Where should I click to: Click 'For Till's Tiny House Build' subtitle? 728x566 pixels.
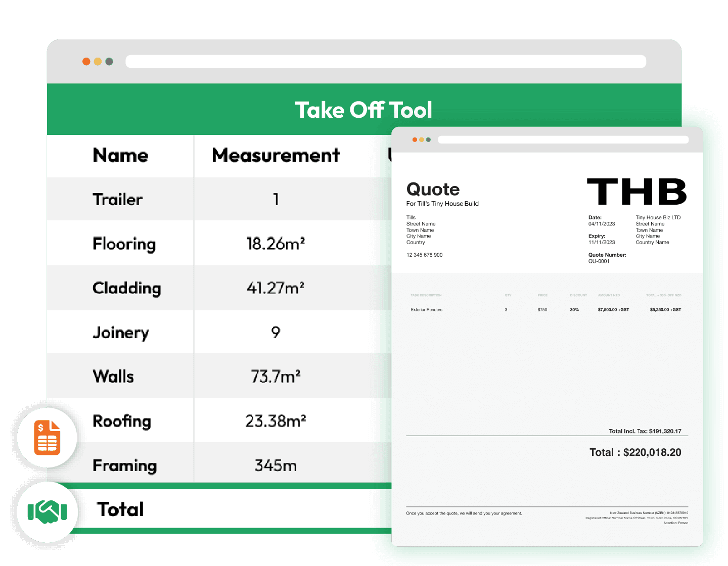coord(442,204)
